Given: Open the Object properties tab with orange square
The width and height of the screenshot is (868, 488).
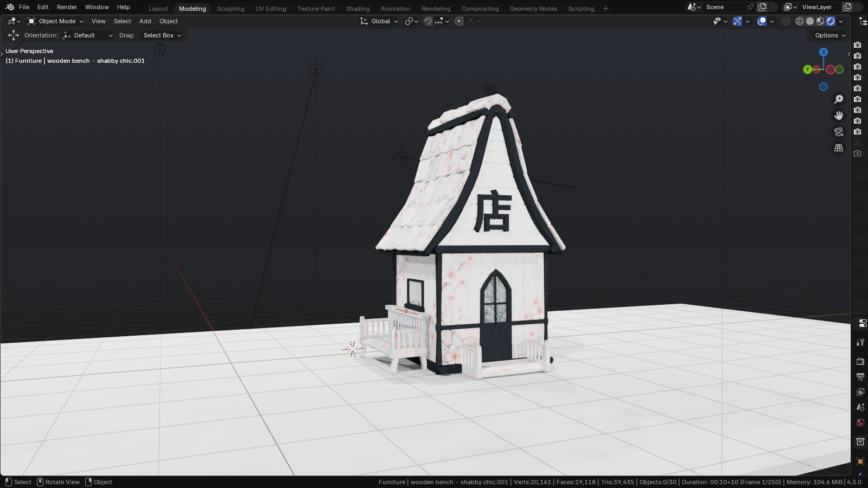Looking at the screenshot, I should point(860,461).
